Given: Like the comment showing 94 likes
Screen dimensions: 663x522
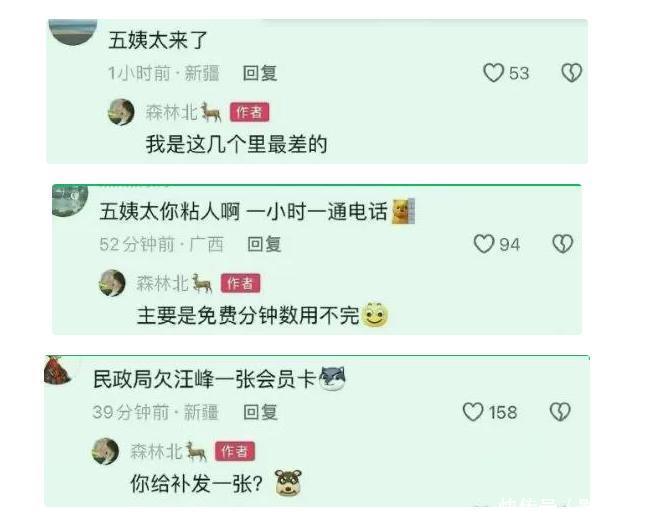Looking at the screenshot, I should [x=484, y=244].
